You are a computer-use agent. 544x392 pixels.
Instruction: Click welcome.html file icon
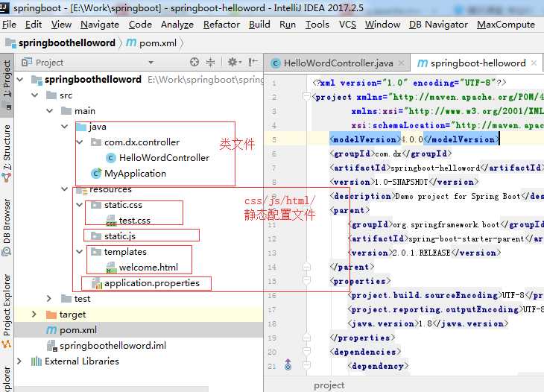point(111,268)
